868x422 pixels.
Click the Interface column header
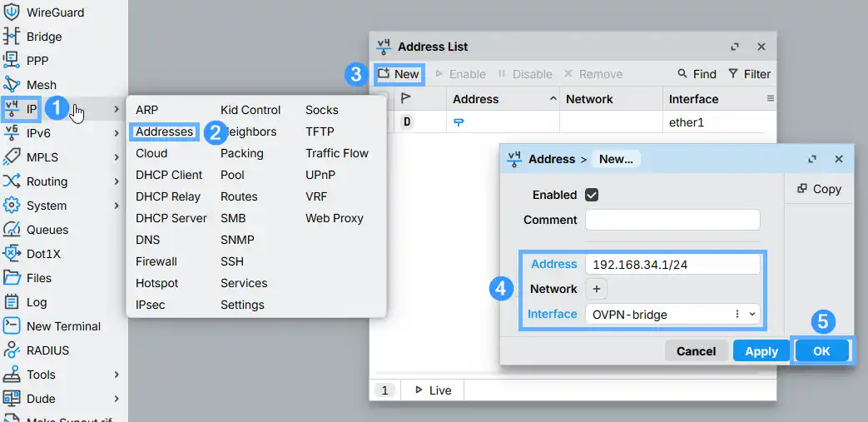(x=714, y=99)
